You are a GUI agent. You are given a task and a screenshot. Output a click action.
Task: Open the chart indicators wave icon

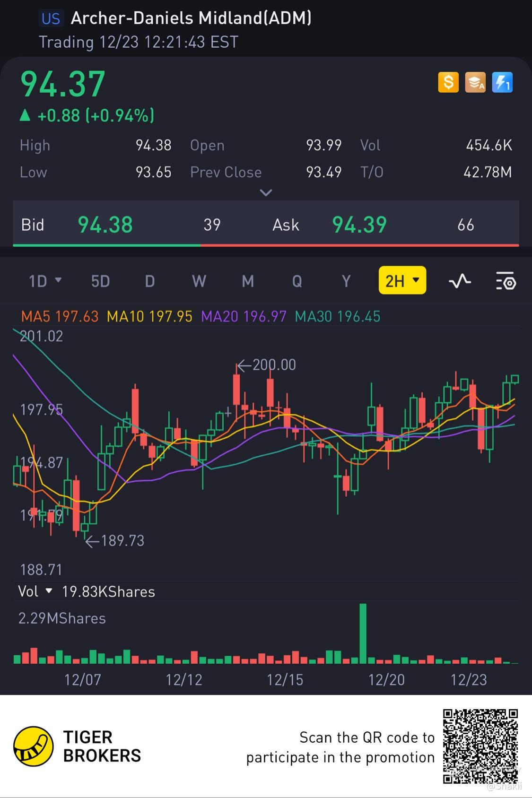click(460, 281)
